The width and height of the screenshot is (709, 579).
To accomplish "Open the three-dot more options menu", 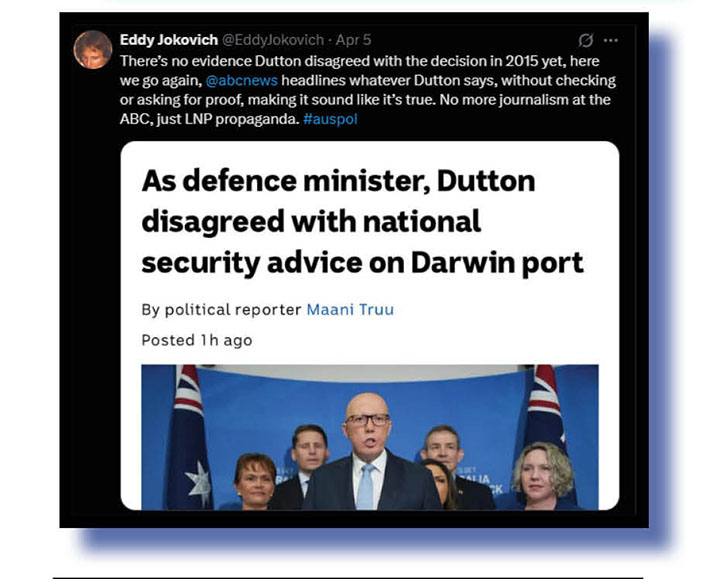I will 610,40.
